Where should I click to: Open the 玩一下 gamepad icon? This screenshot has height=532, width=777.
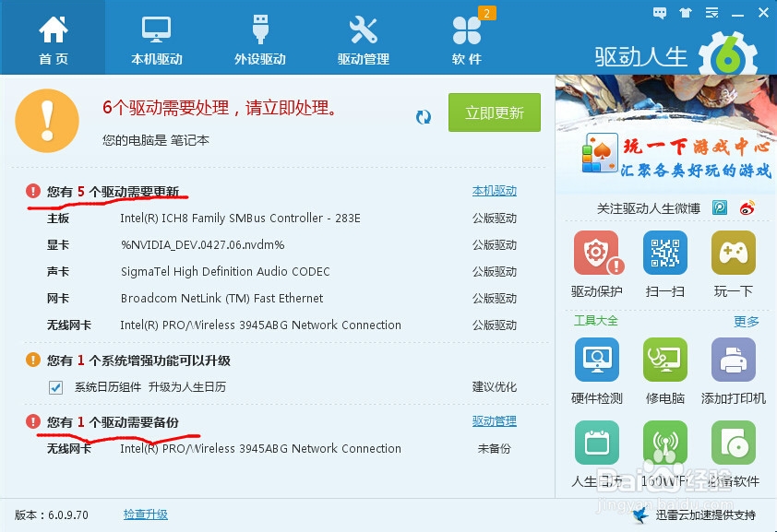coord(734,253)
